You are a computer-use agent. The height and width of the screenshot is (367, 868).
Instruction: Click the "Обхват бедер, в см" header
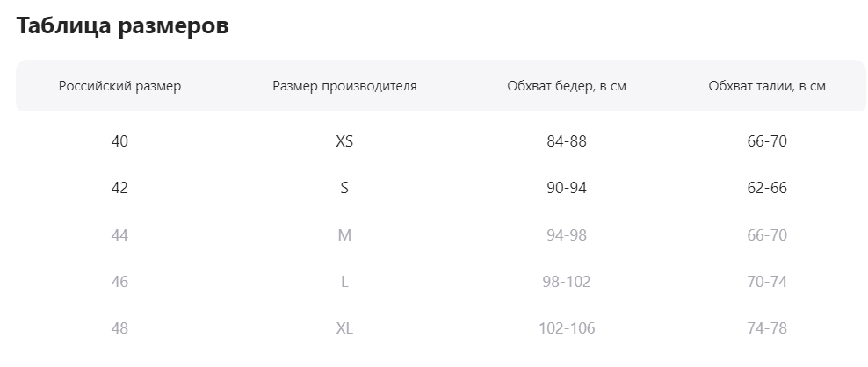tap(567, 86)
